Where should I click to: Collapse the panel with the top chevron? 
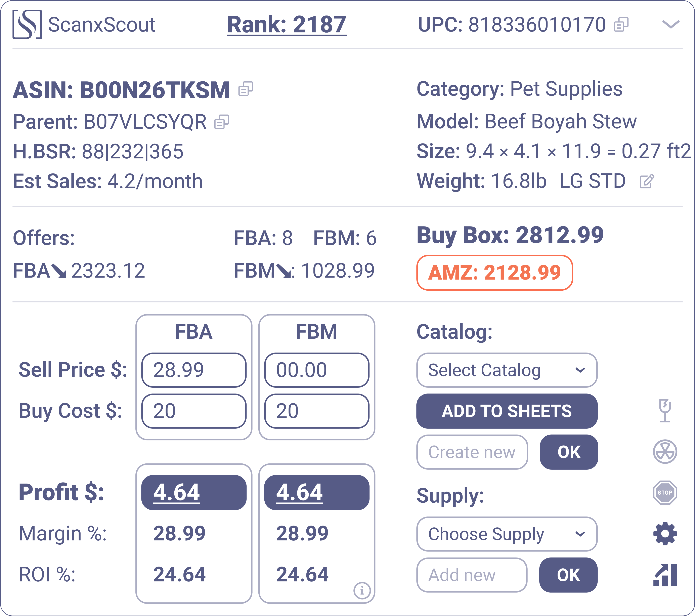670,25
